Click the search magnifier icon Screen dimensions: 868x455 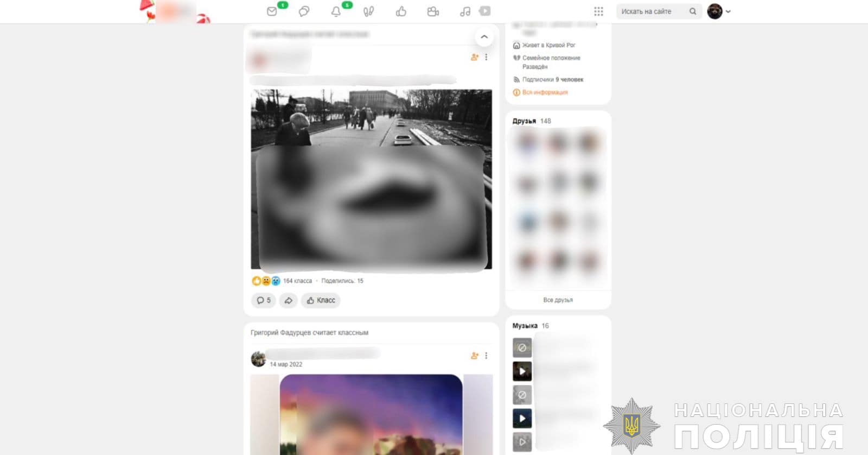(693, 11)
